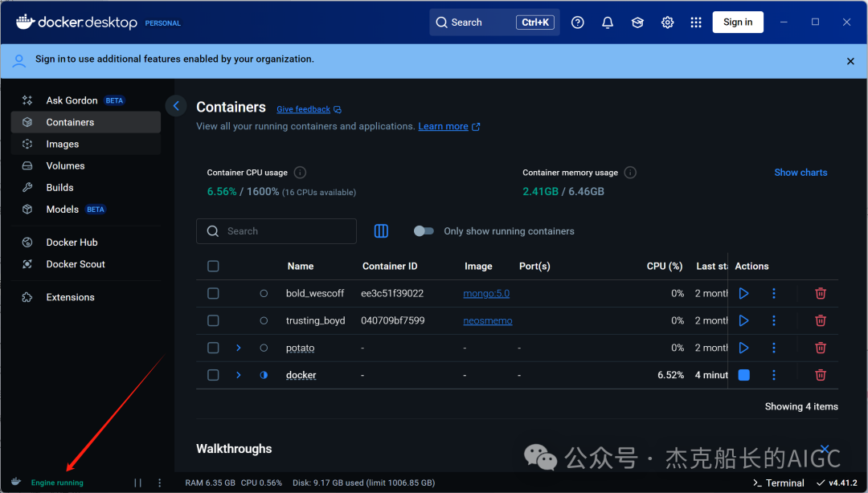This screenshot has height=493, width=868.
Task: Close the Walkthroughs section
Action: (825, 449)
